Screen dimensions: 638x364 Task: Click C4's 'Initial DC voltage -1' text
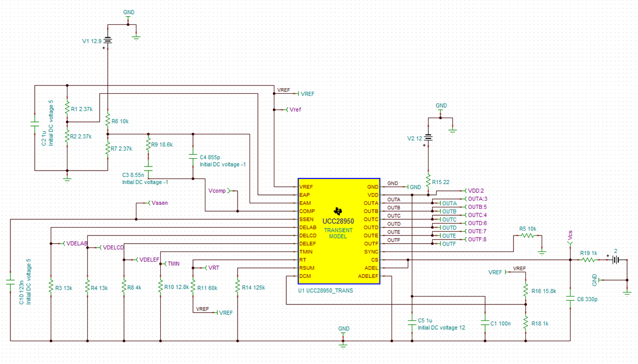pyautogui.click(x=223, y=164)
